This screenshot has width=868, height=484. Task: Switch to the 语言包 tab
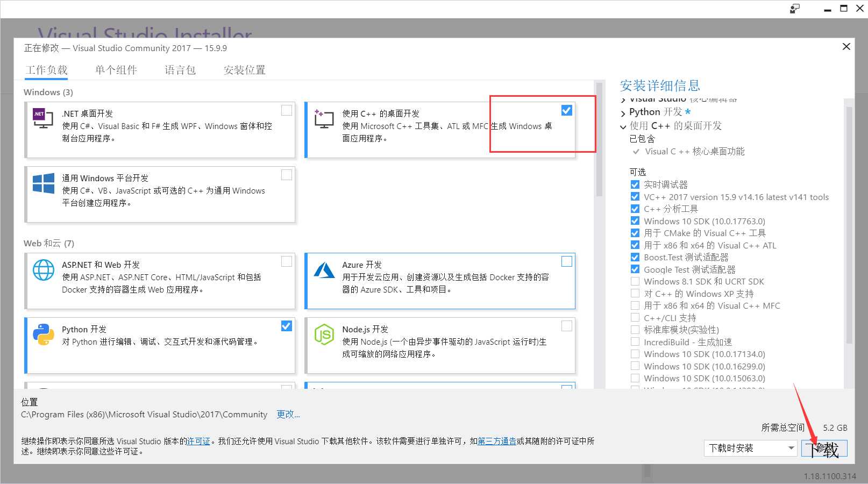pos(180,70)
